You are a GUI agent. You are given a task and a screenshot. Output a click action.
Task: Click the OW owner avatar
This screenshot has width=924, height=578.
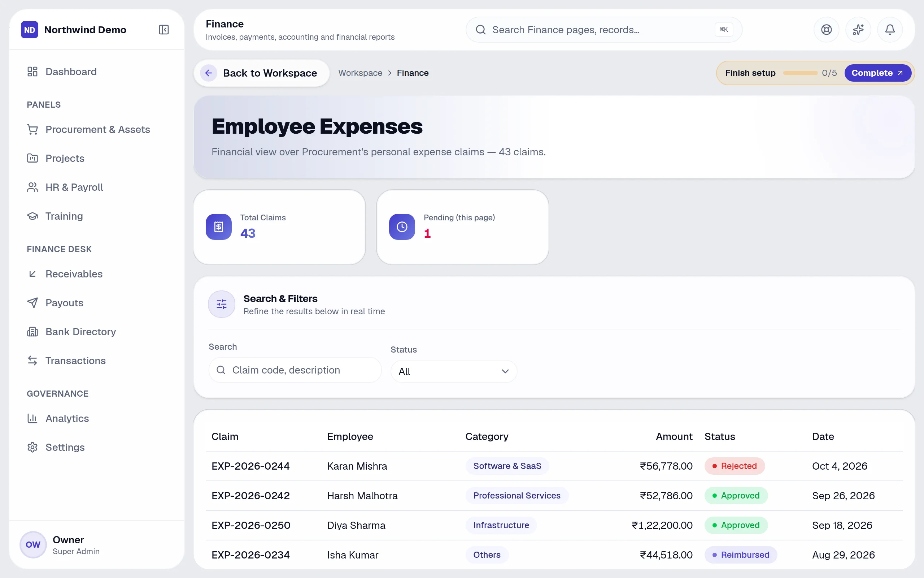33,544
